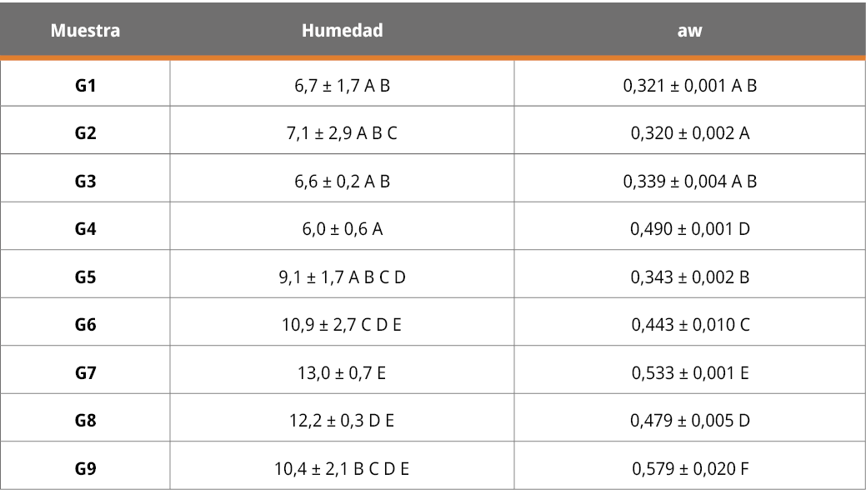Select the G4 sample cell
The width and height of the screenshot is (866, 504).
(x=85, y=228)
